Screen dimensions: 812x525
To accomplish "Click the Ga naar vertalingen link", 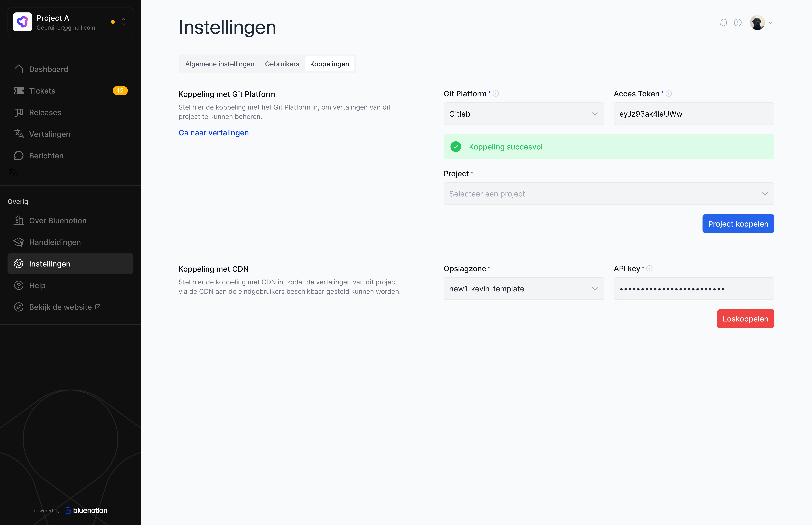I will point(214,133).
